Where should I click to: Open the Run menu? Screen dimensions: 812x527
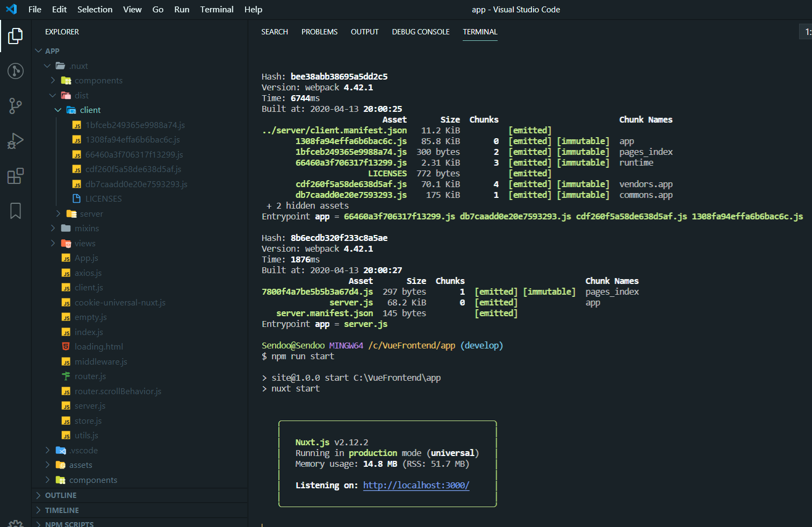click(x=182, y=9)
